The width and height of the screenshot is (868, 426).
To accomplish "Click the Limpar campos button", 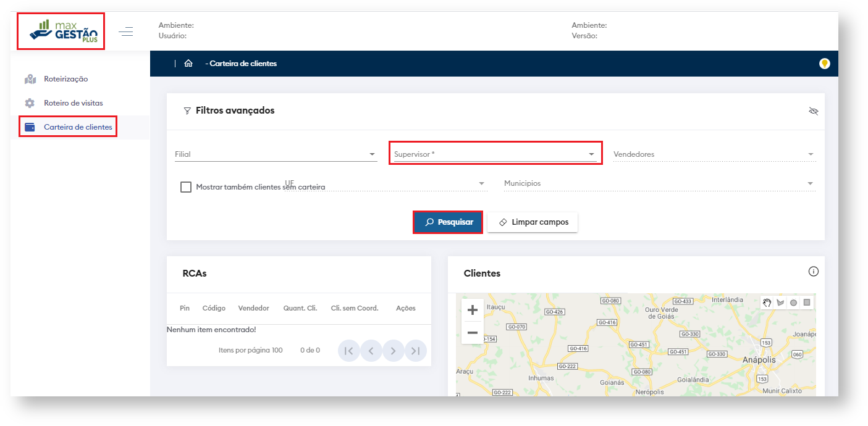I will coord(533,222).
